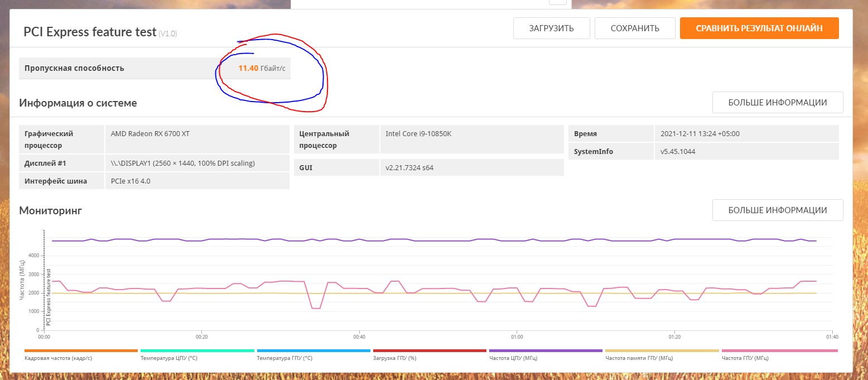Toggle the Частота ГПУ legend item
The image size is (868, 380).
tap(779, 355)
